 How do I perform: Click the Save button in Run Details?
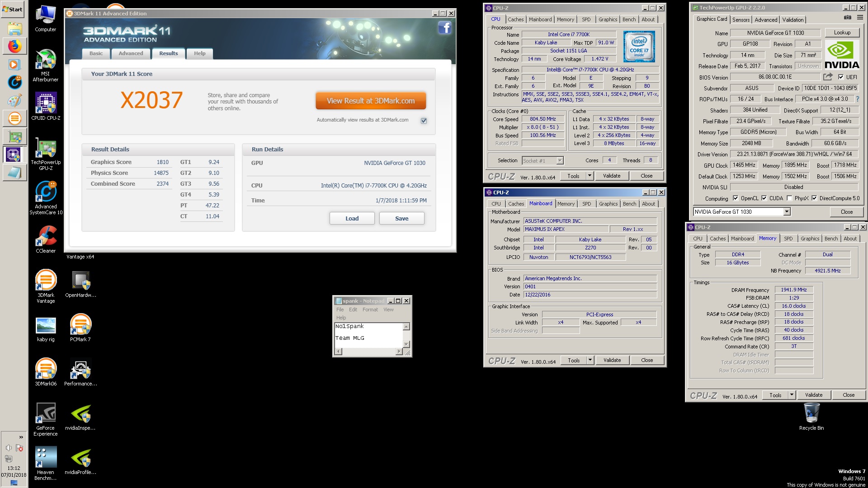(x=401, y=218)
